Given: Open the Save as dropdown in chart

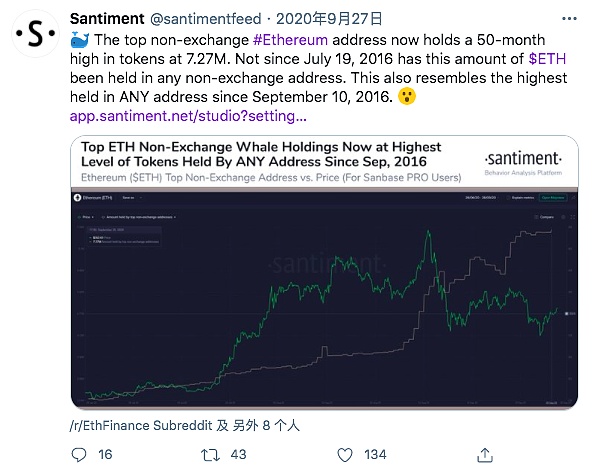Looking at the screenshot, I should pyautogui.click(x=132, y=197).
